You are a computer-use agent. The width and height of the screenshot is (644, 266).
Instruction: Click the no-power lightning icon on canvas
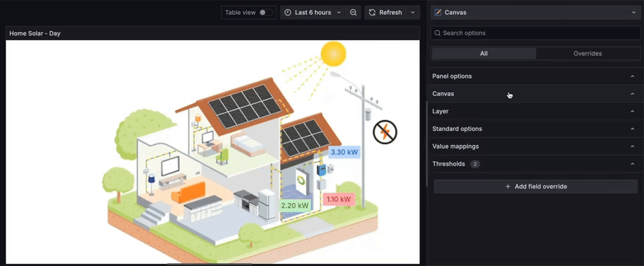tap(385, 132)
